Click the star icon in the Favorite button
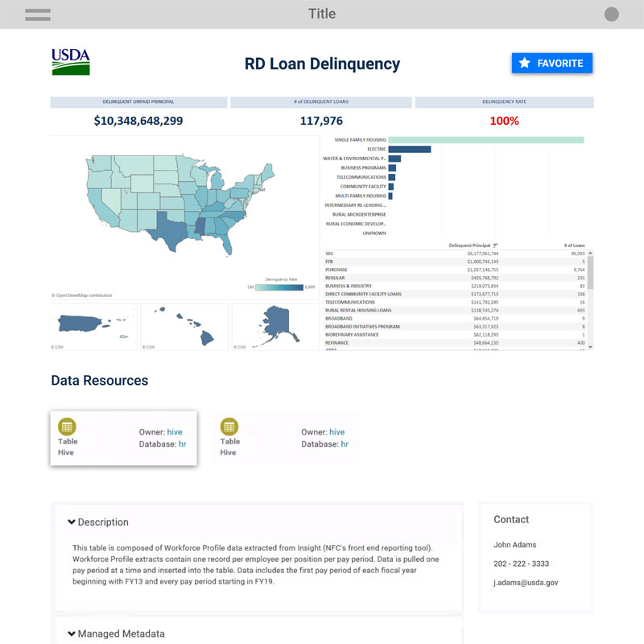 [525, 63]
